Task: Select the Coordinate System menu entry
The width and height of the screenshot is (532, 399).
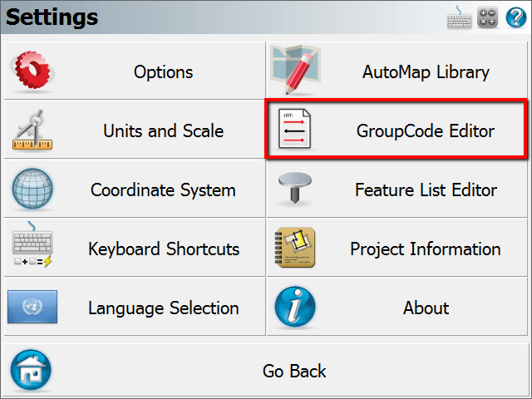Action: (x=135, y=189)
